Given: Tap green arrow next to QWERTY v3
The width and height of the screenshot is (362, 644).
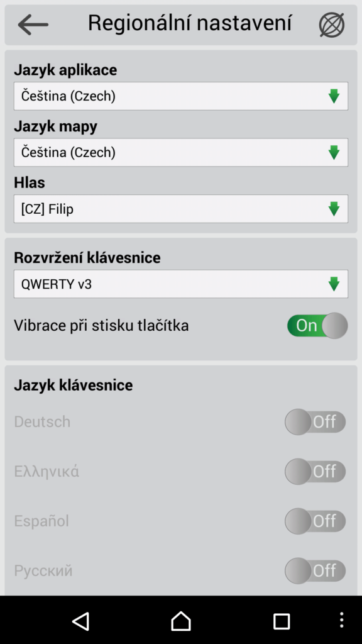Looking at the screenshot, I should (334, 284).
